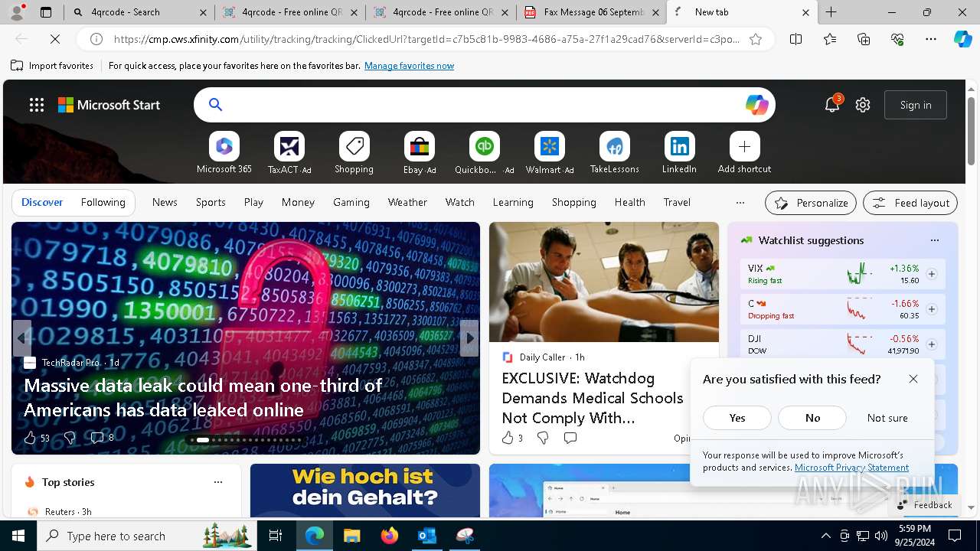Open Personalize feed options
This screenshot has height=551, width=980.
click(x=811, y=203)
